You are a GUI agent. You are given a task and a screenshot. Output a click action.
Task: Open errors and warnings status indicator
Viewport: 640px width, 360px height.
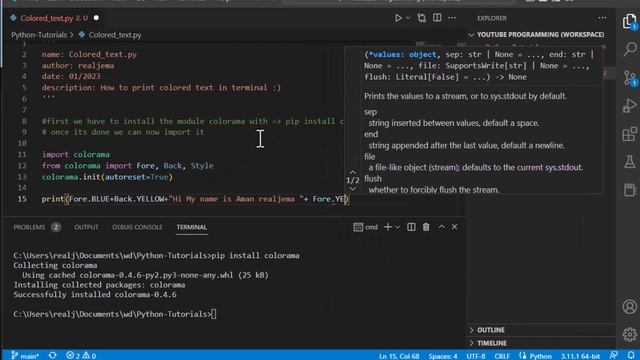click(81, 356)
